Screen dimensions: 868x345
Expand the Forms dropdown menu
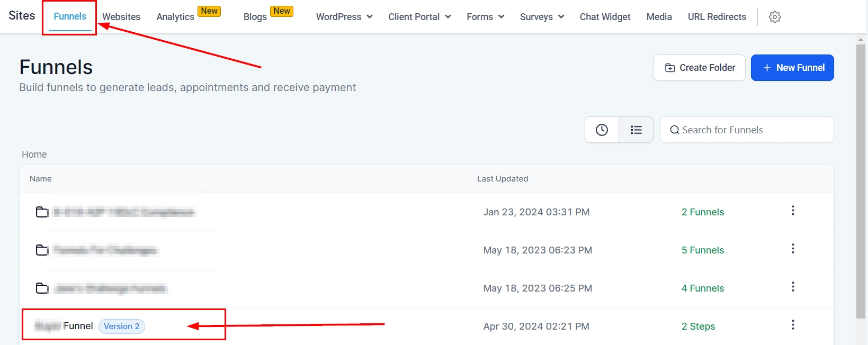click(x=485, y=17)
